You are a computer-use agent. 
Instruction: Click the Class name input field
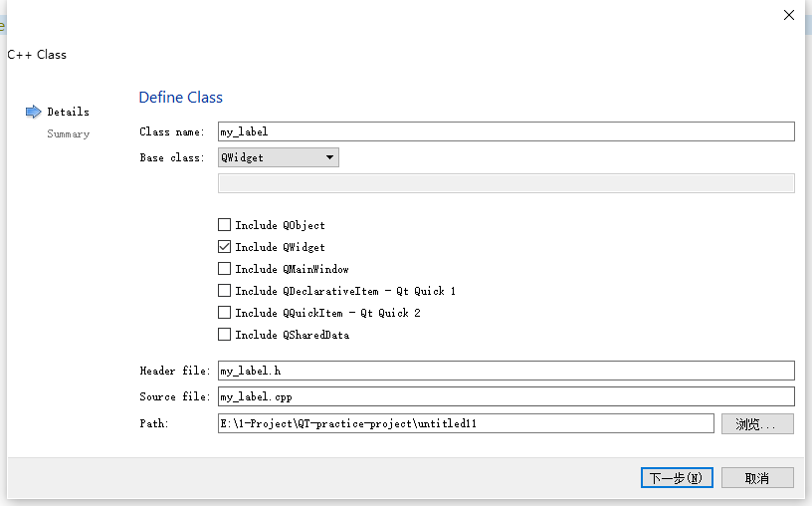click(x=506, y=131)
